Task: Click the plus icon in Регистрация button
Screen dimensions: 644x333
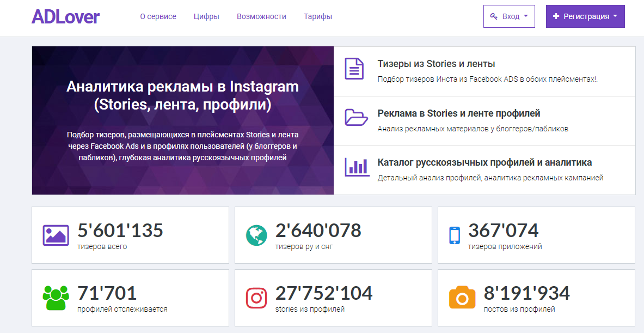Action: click(556, 16)
